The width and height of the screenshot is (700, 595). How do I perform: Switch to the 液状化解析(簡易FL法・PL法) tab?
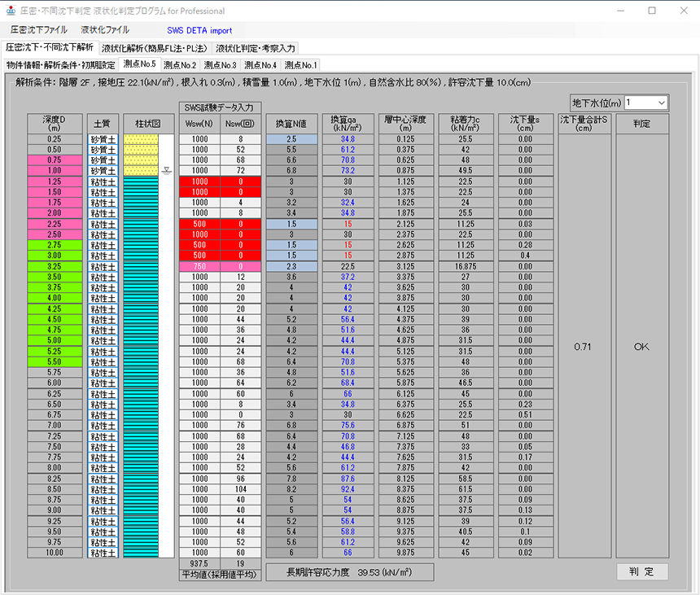point(155,48)
